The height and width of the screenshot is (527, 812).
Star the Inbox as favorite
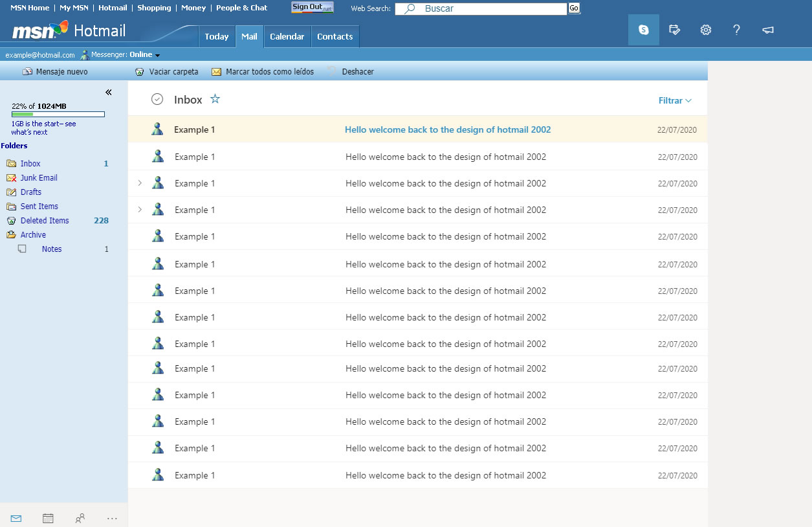[x=215, y=99]
